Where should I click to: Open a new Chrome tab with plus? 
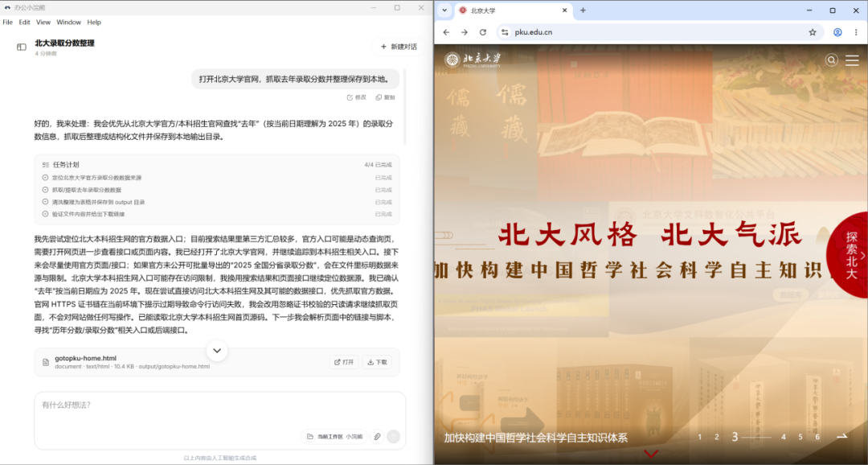(x=583, y=10)
